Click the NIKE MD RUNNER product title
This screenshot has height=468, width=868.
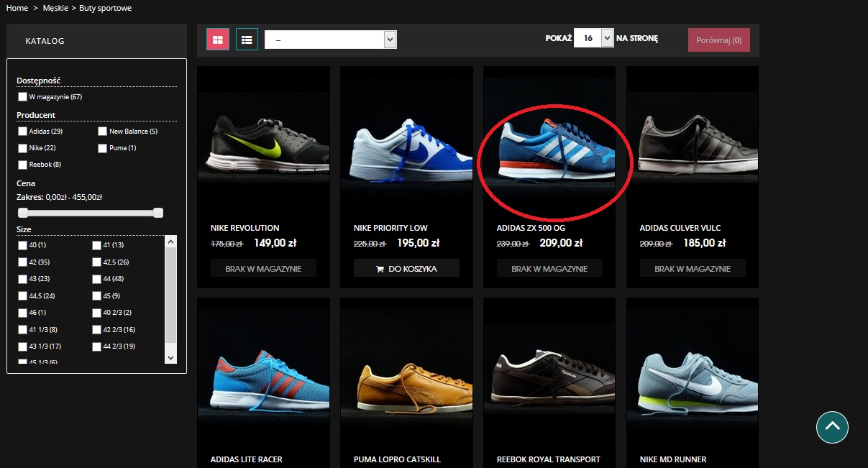[673, 459]
